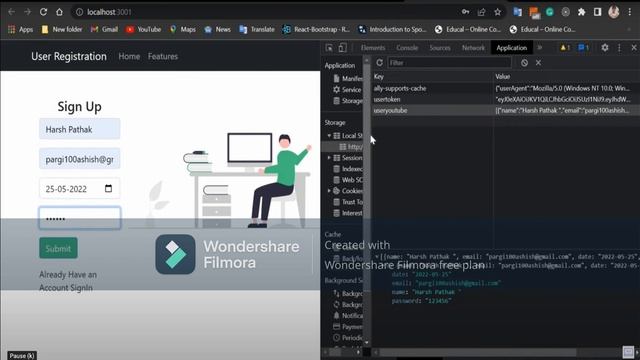Click the DevTools warnings counter badge
The image size is (640, 360).
coord(566,48)
